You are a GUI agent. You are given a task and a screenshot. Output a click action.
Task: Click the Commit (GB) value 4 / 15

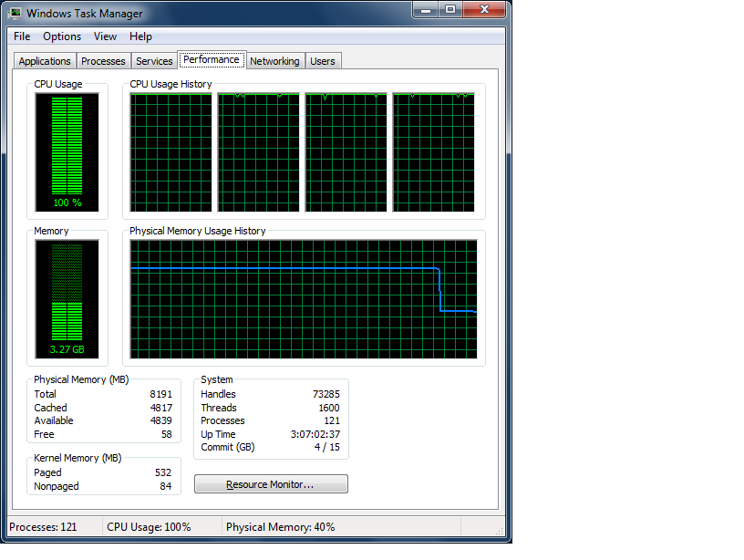(x=327, y=447)
